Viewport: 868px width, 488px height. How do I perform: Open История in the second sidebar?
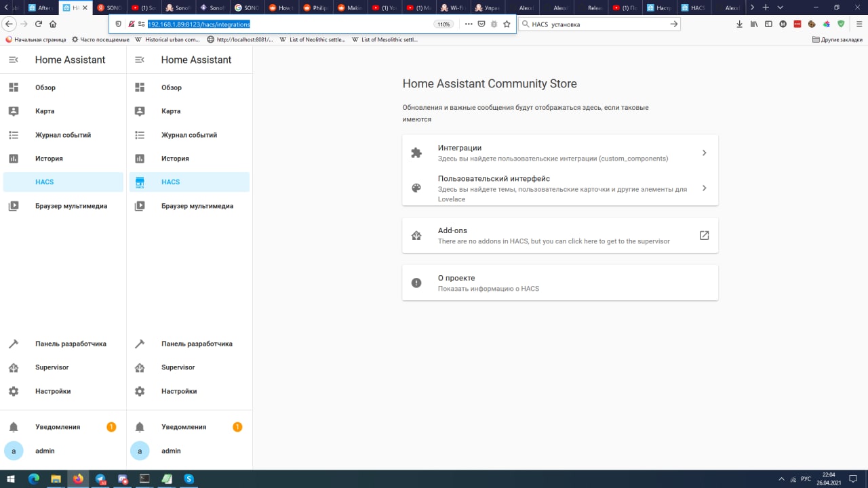tap(189, 159)
